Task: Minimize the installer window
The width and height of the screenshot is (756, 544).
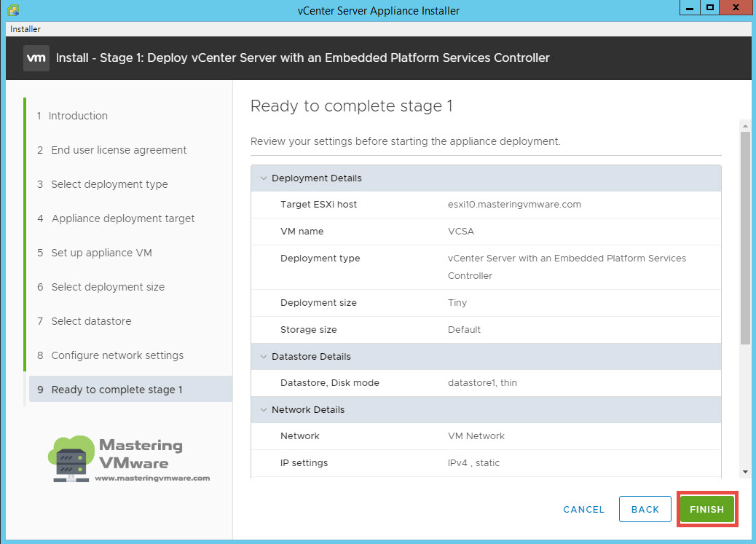Action: 690,8
